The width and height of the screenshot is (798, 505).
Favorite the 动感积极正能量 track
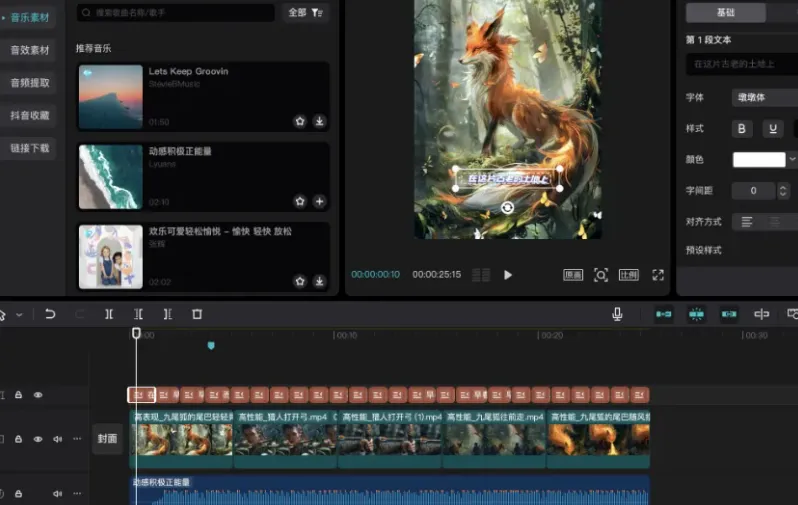point(300,201)
